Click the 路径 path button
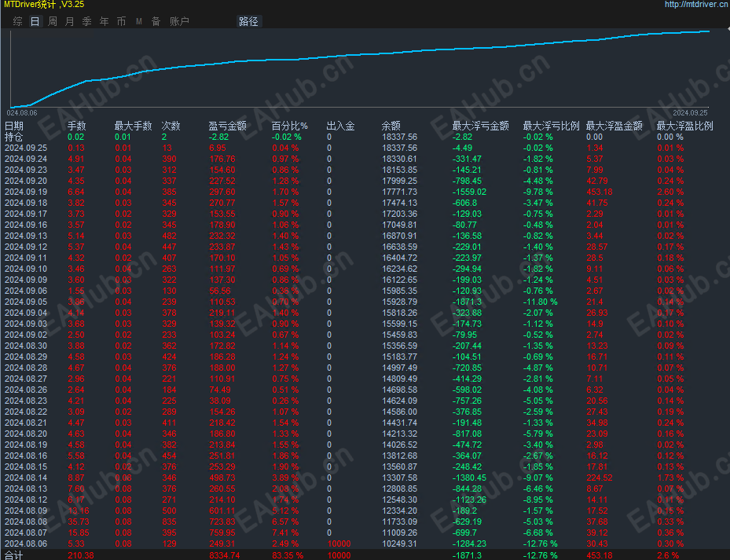Screen dimensions: 730x560 click(x=248, y=21)
